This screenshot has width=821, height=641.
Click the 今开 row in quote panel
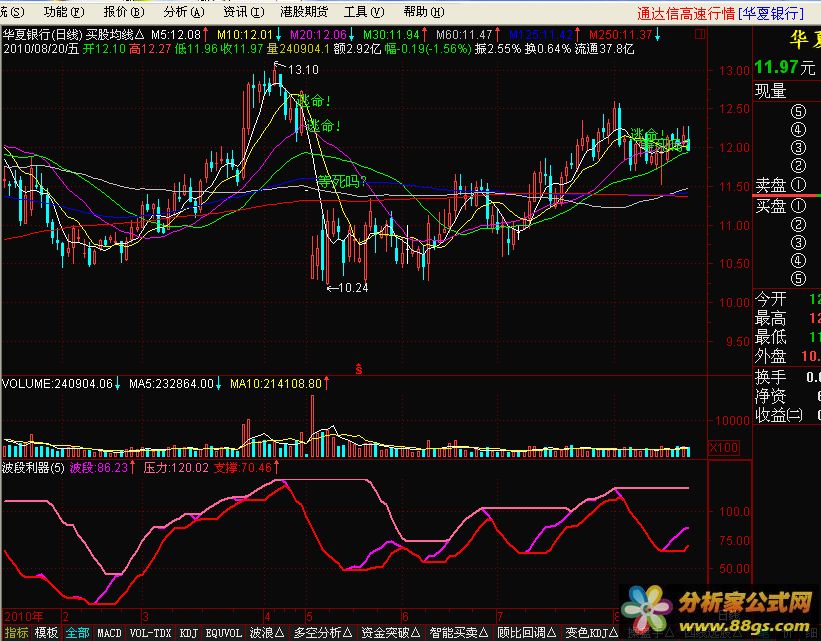[787, 300]
